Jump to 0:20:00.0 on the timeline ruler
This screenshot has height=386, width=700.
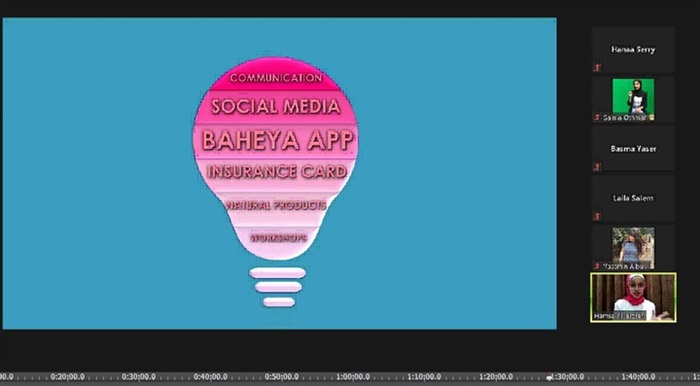[67, 377]
